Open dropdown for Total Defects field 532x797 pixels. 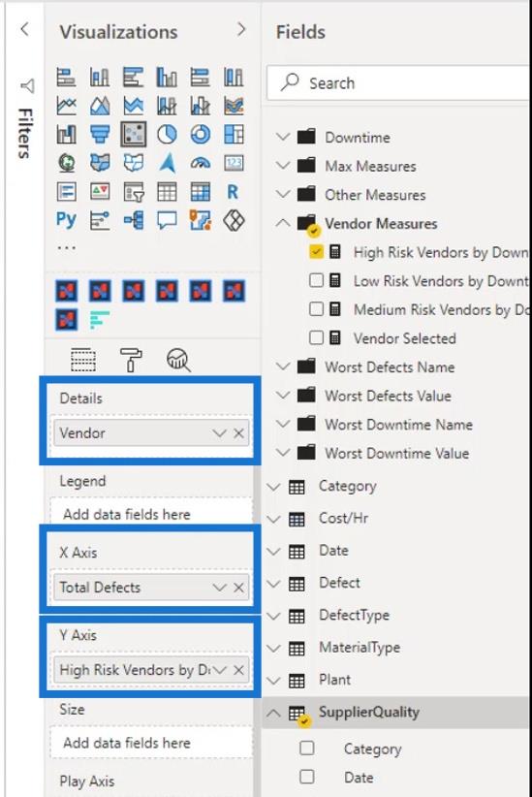click(219, 587)
